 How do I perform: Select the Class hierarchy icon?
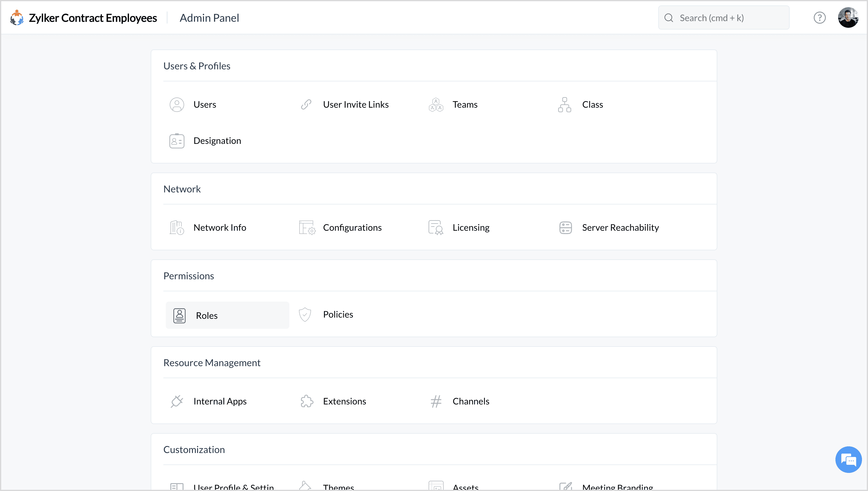coord(565,105)
